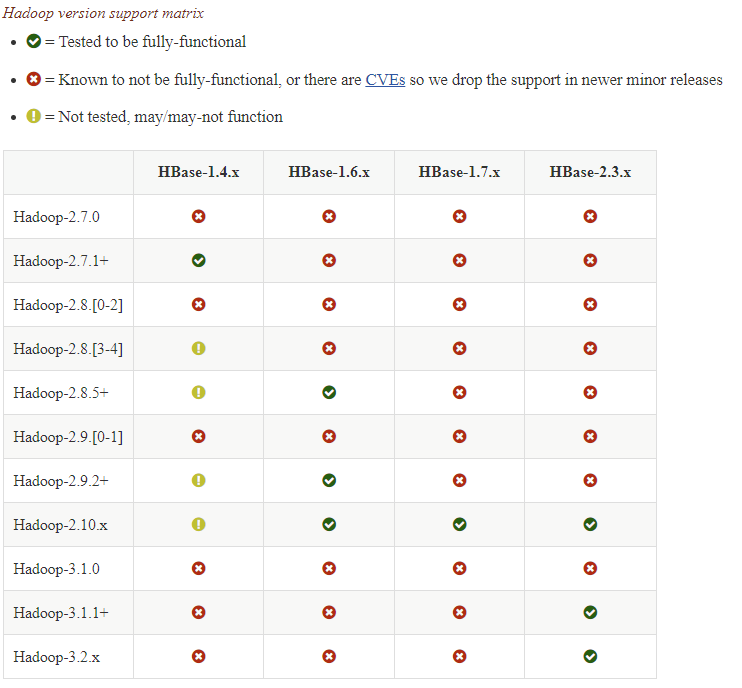Click the Hadoop-2.8.[0-2] row label

click(68, 305)
